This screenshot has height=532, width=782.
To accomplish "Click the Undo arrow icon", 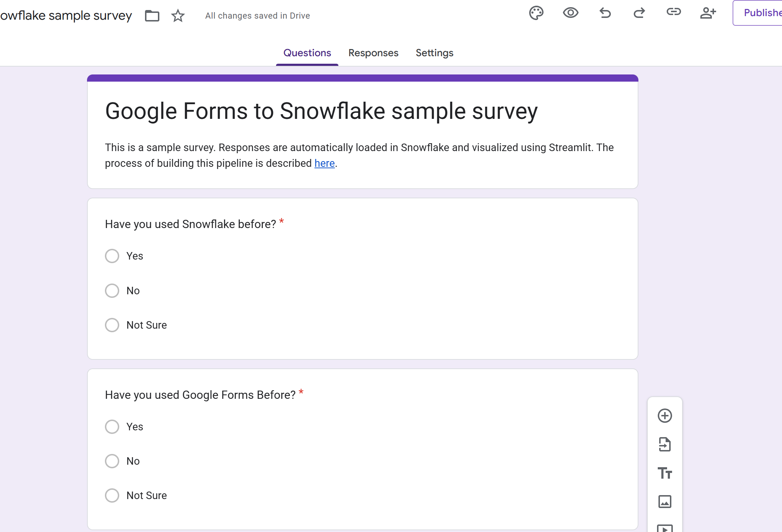I will pos(605,13).
